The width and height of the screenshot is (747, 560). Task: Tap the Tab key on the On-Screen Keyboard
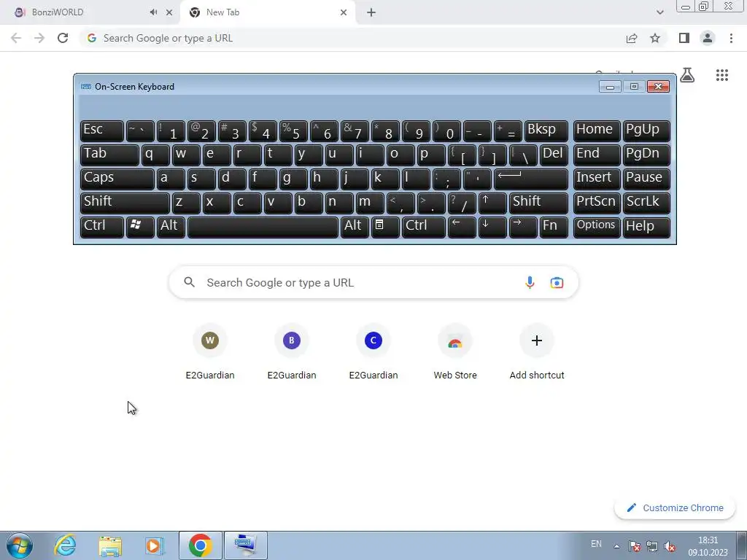tap(109, 155)
